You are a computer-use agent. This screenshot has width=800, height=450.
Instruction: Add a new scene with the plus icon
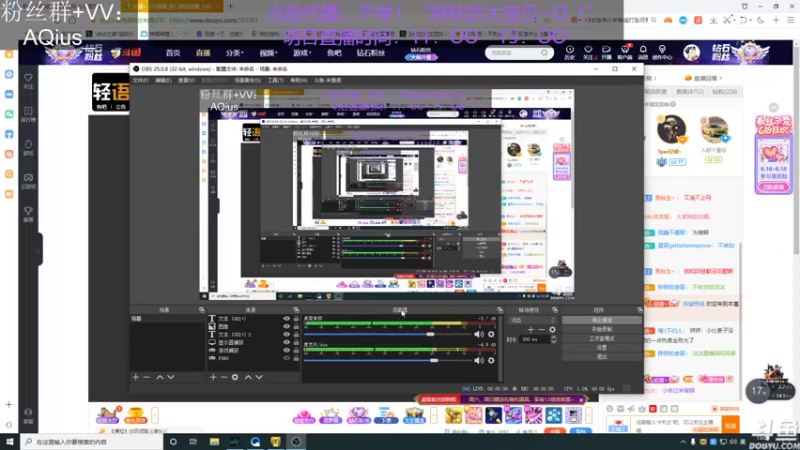click(x=136, y=377)
